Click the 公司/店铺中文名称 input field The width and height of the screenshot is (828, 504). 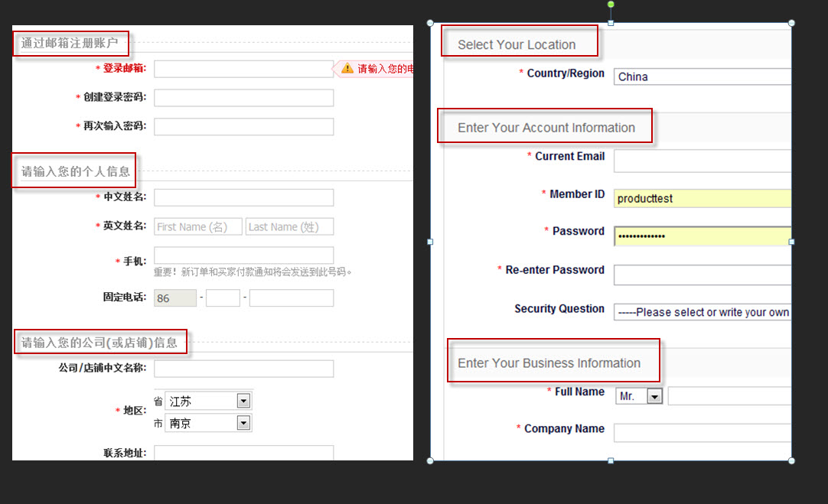(x=243, y=369)
